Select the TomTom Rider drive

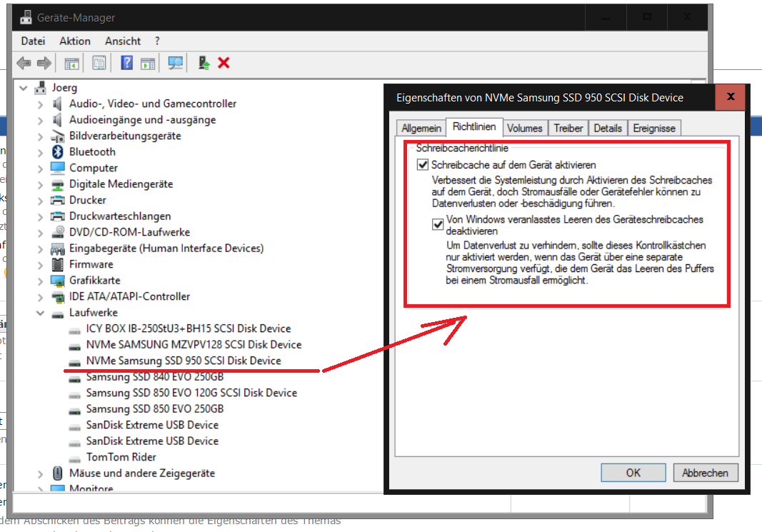coord(121,457)
